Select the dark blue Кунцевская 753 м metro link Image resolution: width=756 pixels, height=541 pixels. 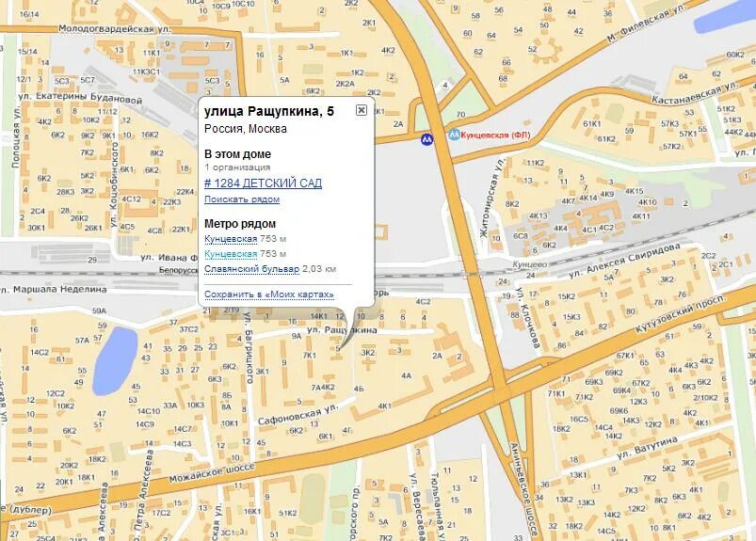(x=231, y=239)
